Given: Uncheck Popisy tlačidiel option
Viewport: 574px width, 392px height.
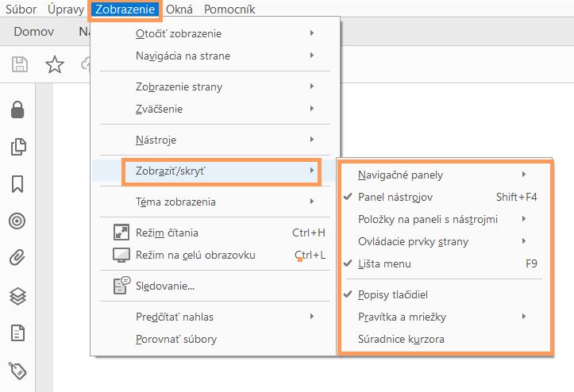Looking at the screenshot, I should coord(393,295).
